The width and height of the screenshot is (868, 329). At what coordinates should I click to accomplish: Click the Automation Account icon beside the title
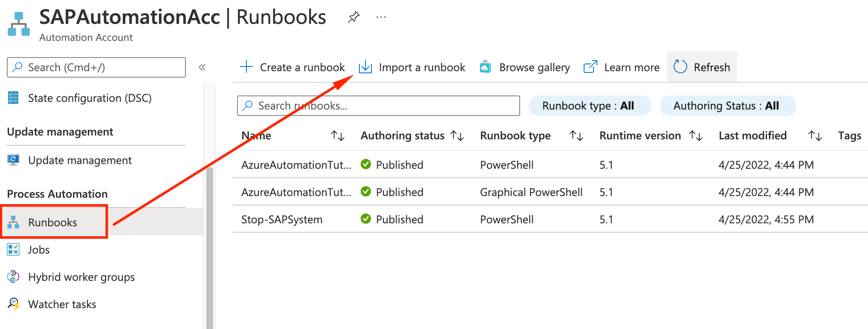tap(19, 24)
